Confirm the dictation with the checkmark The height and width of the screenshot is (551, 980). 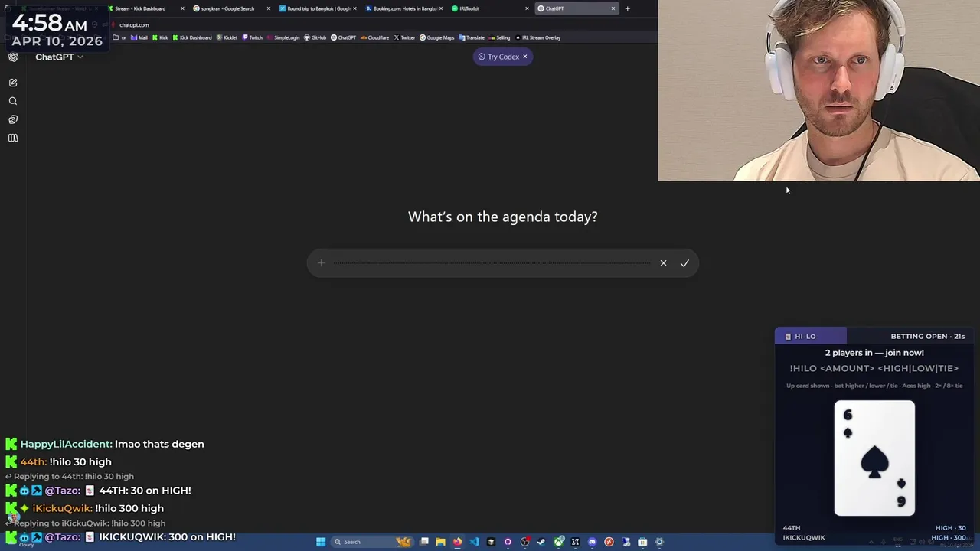[x=684, y=263]
